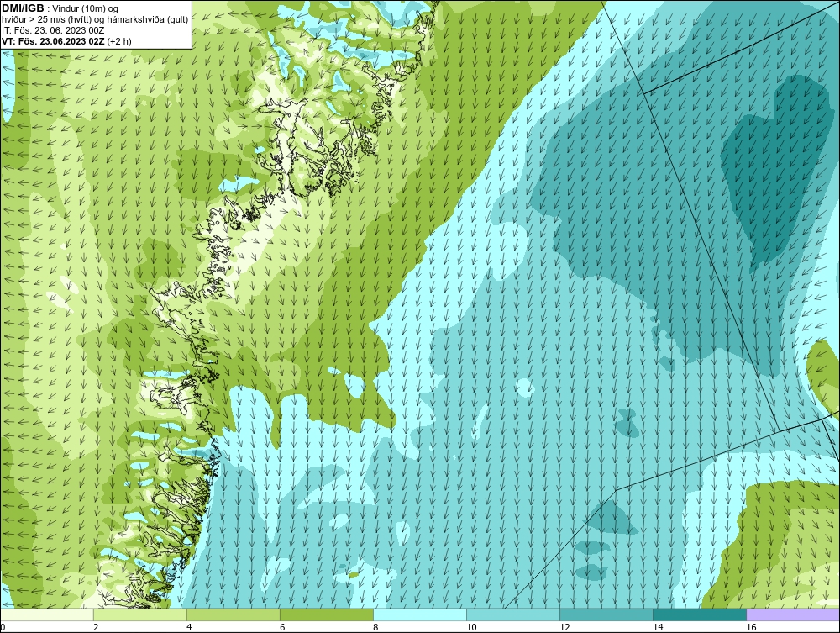Click the 2–4 m/s light green legend swatch
840x633 pixels.
click(x=140, y=615)
